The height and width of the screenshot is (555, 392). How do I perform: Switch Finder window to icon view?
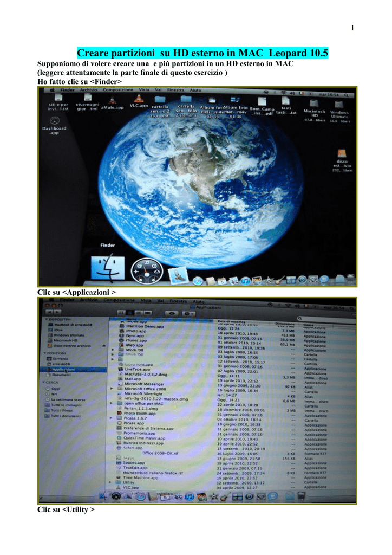coord(121,313)
